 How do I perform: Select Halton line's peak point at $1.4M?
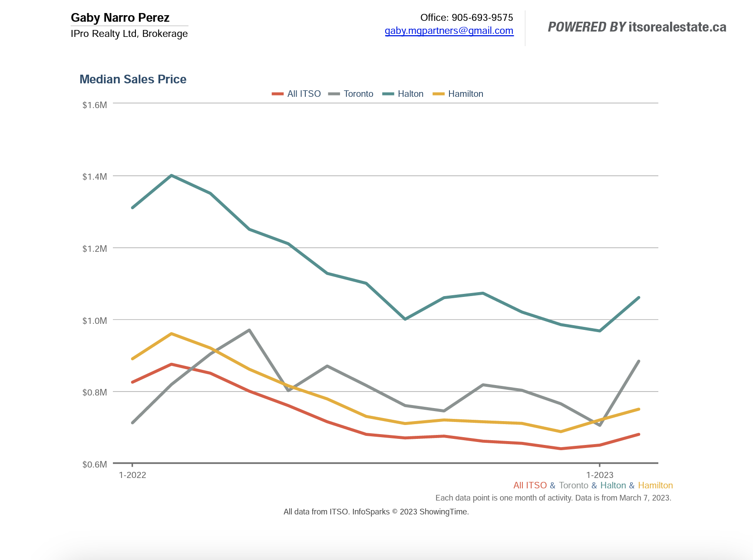(x=172, y=175)
